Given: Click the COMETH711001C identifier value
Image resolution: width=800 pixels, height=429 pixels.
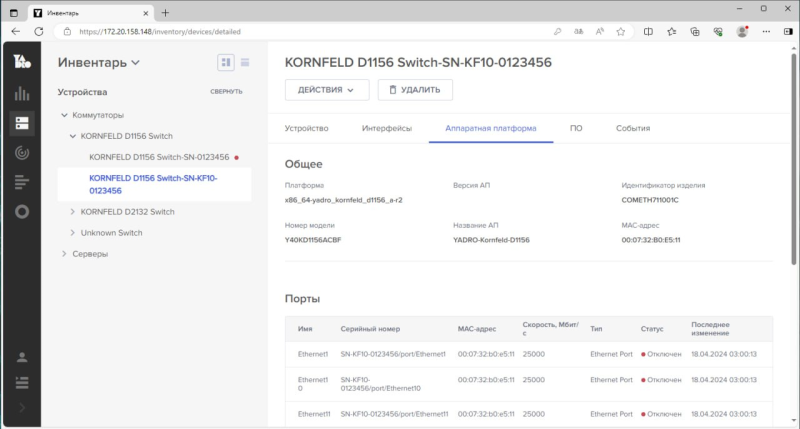Looking at the screenshot, I should 650,200.
